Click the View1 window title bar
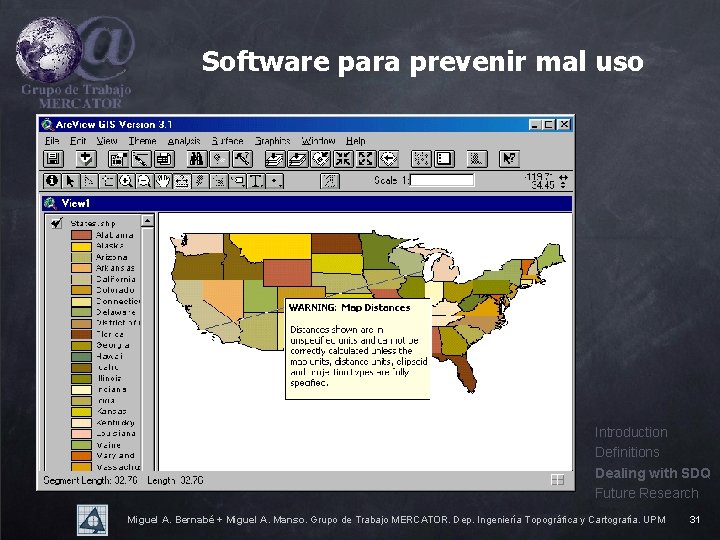The width and height of the screenshot is (720, 540). pos(307,203)
